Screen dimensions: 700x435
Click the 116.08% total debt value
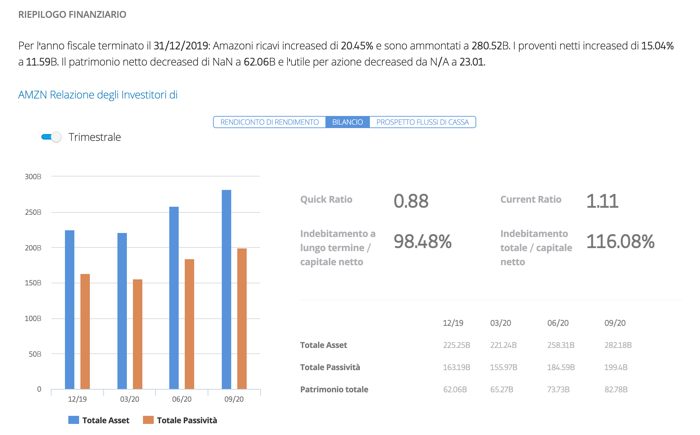coord(620,242)
